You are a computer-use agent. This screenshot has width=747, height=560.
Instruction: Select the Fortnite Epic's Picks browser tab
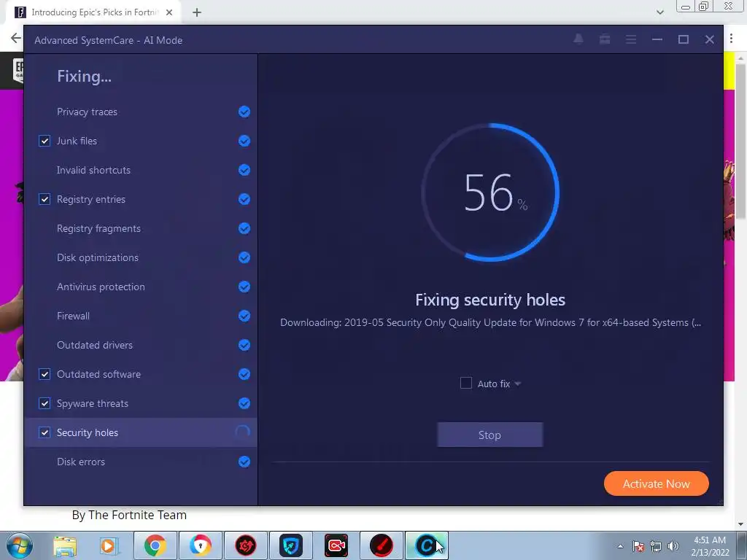tap(94, 12)
